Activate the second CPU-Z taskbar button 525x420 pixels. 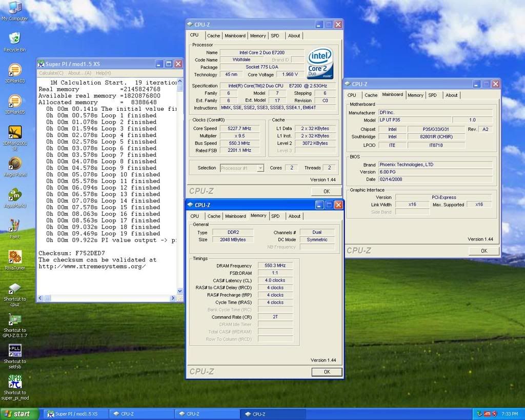pos(208,414)
